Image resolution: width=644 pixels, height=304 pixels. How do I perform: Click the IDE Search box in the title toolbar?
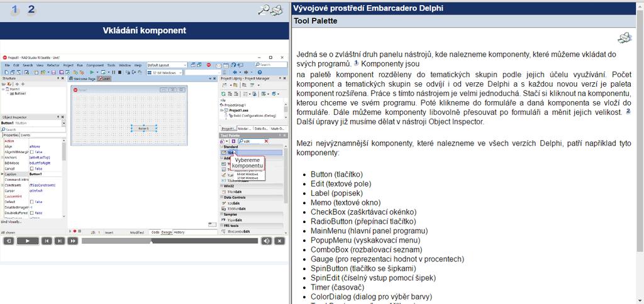click(270, 65)
